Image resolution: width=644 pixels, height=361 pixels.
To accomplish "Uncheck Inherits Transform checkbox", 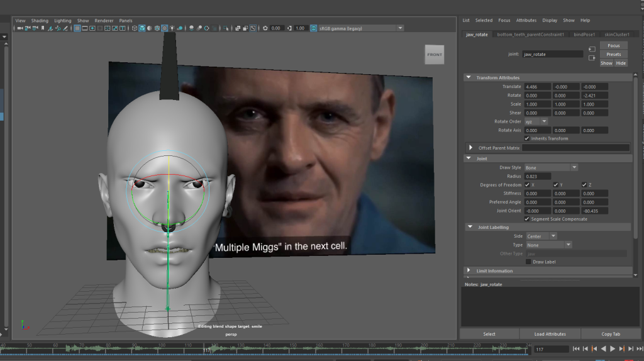I will pyautogui.click(x=527, y=138).
